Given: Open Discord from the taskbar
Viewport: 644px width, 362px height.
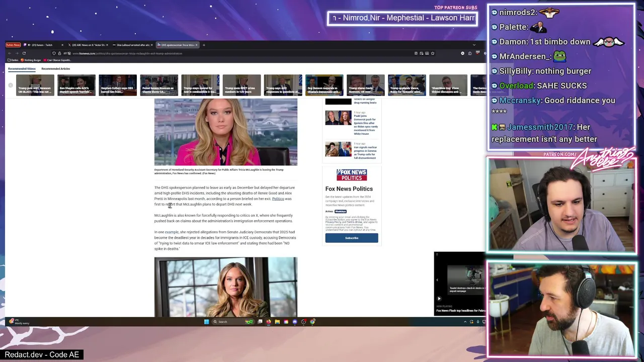Looking at the screenshot, I should pos(295,322).
